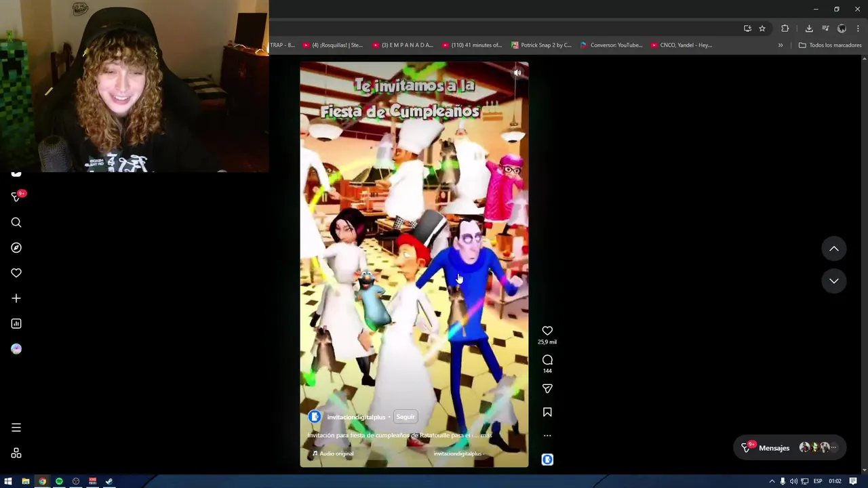This screenshot has height=488, width=868.
Task: Show hidden tray icons chevron
Action: tap(772, 481)
